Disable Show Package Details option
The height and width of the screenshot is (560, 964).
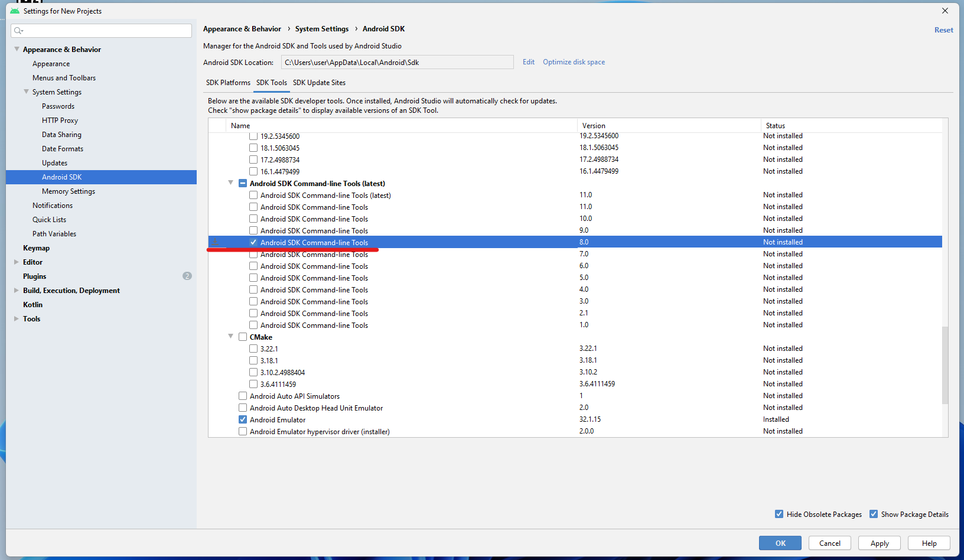[874, 514]
